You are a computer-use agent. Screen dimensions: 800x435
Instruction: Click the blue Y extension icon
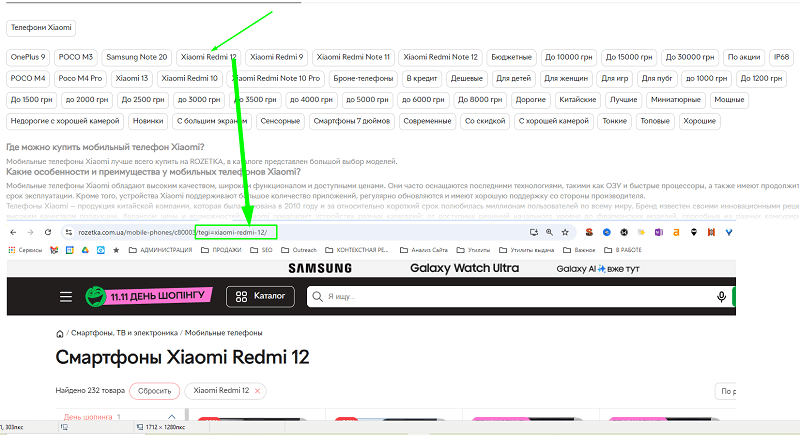point(729,233)
